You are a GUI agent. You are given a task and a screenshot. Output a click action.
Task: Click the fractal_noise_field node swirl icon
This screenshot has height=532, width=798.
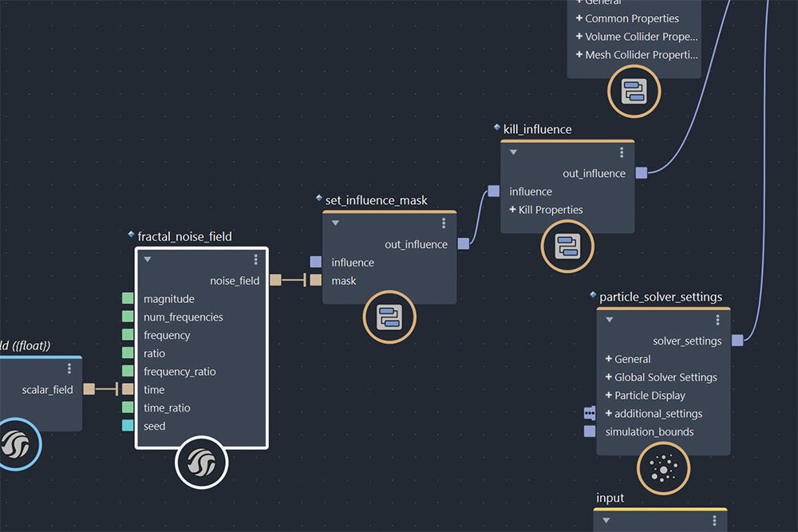coord(202,463)
